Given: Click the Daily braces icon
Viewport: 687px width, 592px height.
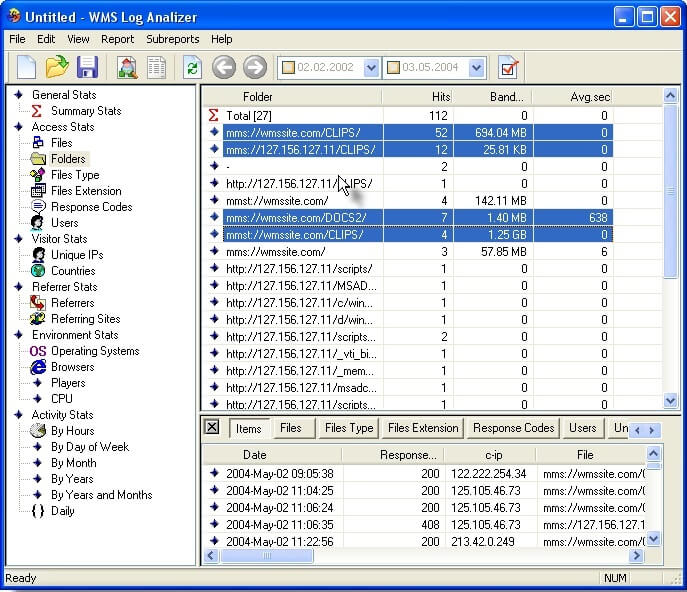Looking at the screenshot, I should coord(38,511).
